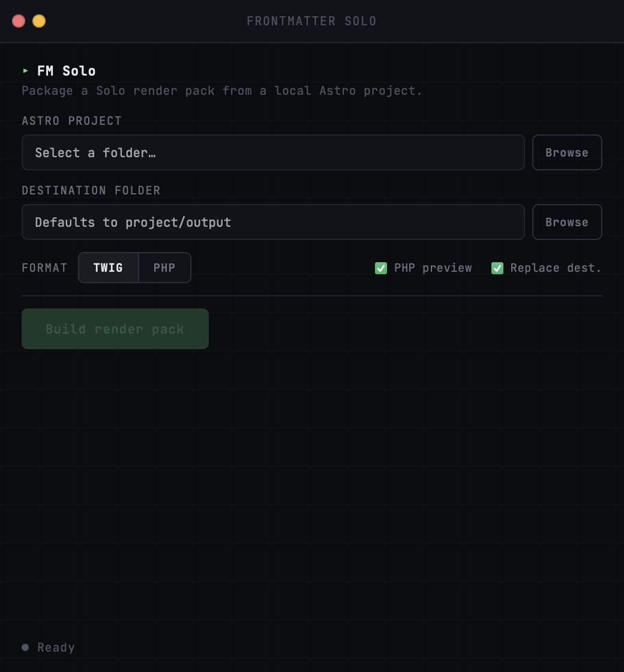The width and height of the screenshot is (624, 672).
Task: Select TWIG in the format switcher
Action: tap(108, 268)
